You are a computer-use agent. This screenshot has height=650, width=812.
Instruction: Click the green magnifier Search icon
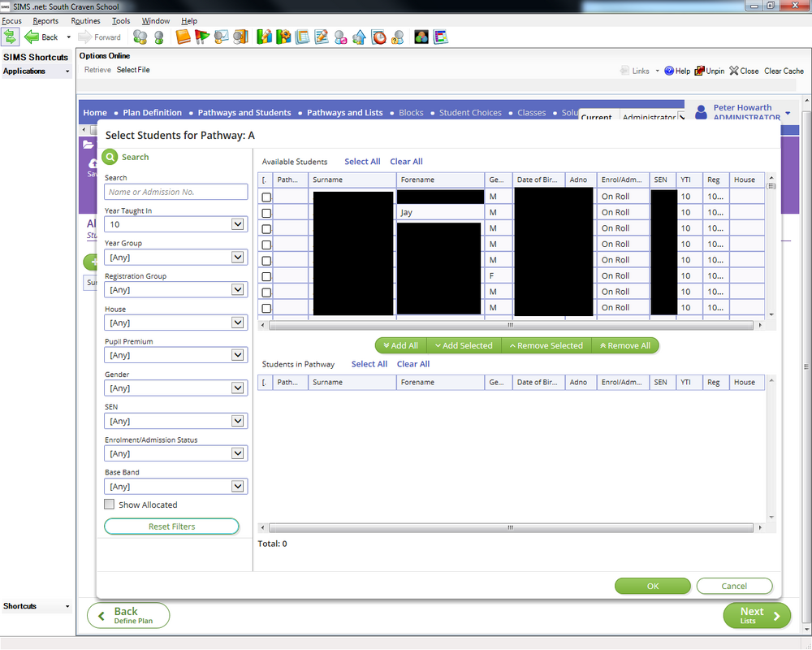110,157
